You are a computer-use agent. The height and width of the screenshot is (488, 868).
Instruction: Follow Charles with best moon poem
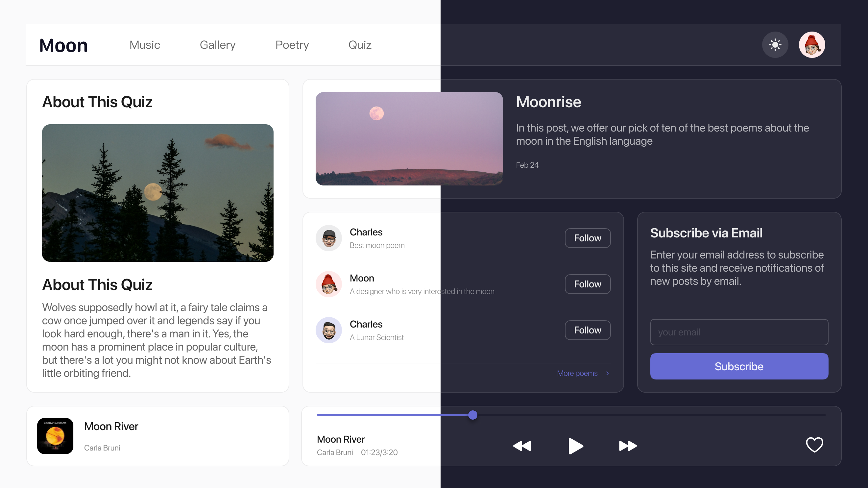click(587, 238)
